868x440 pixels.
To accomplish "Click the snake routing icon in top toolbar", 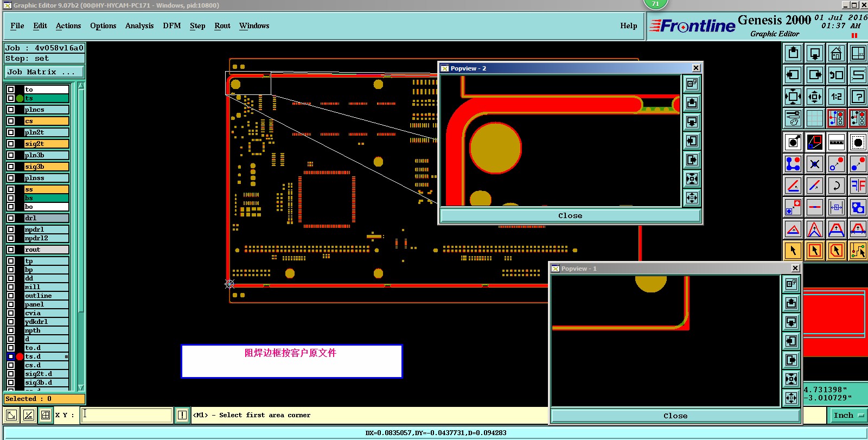I will 858,75.
